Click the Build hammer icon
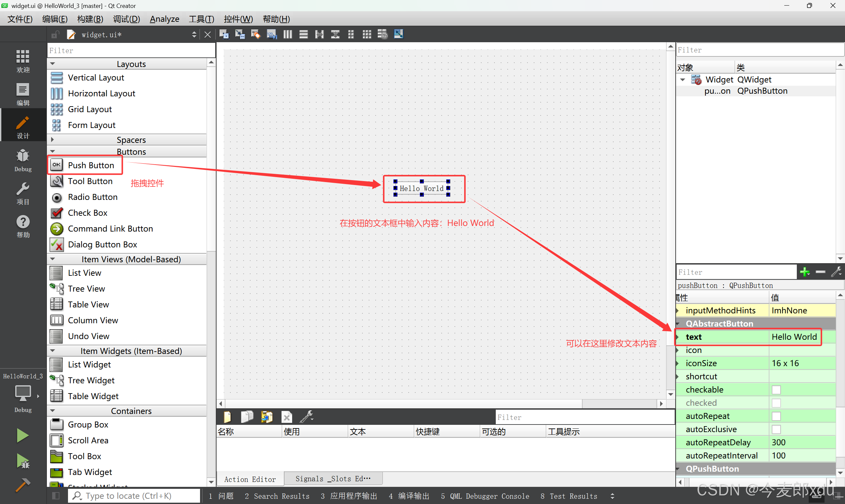845x504 pixels. pyautogui.click(x=22, y=485)
